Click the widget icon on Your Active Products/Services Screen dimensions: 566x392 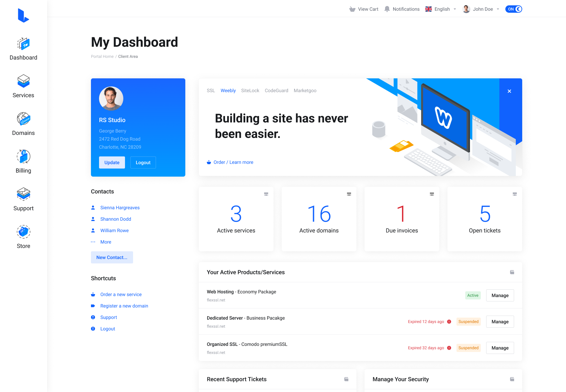pyautogui.click(x=512, y=272)
